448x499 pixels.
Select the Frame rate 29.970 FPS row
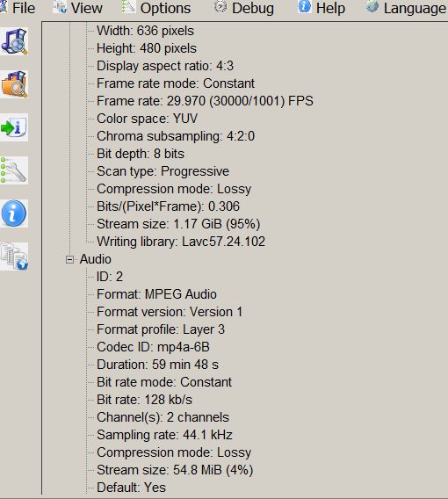(x=205, y=101)
